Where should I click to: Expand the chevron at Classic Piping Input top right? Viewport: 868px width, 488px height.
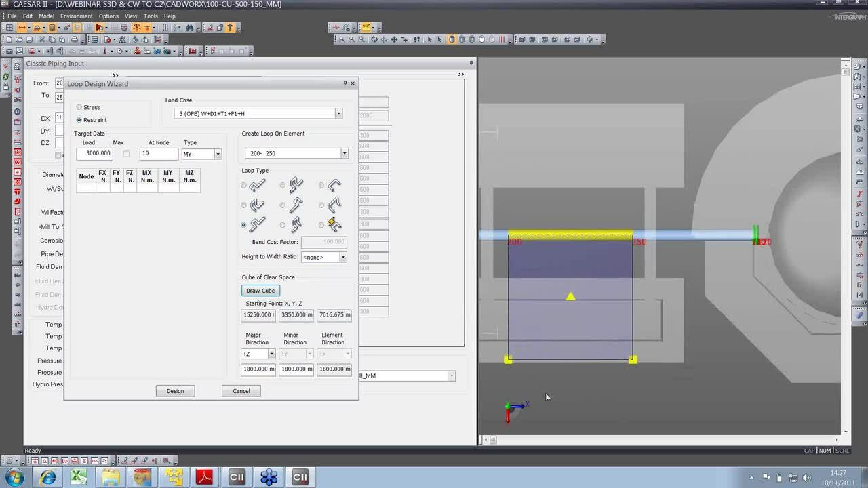pos(461,74)
